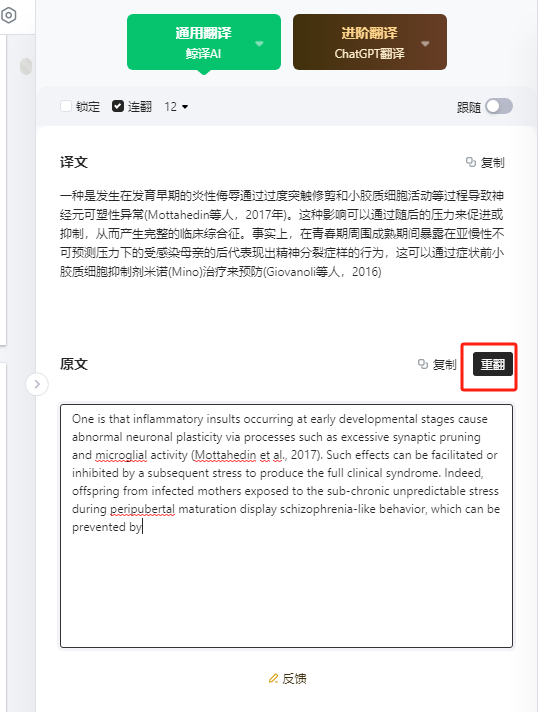Switch to 进阶翻译 ChatGPT翻译 tab

click(x=370, y=42)
